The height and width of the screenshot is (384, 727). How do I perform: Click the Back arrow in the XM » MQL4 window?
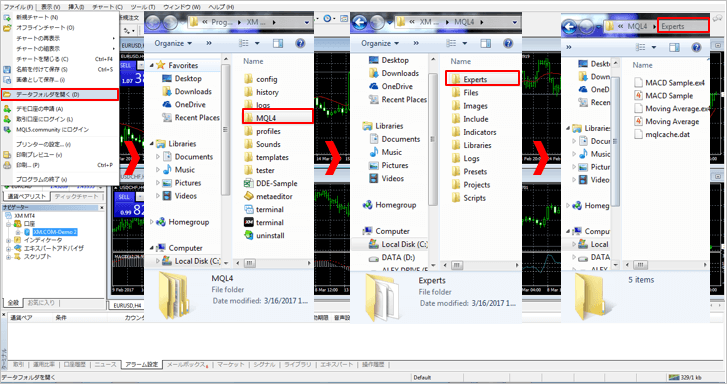pos(360,22)
